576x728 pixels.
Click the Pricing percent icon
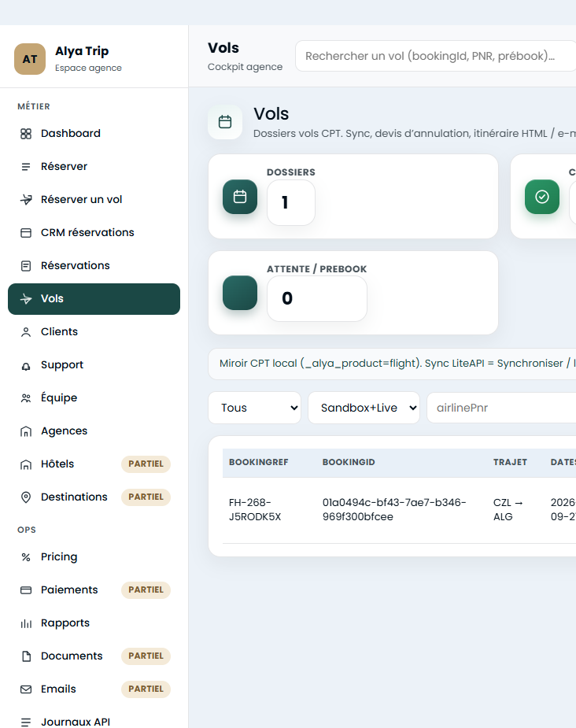coord(26,557)
